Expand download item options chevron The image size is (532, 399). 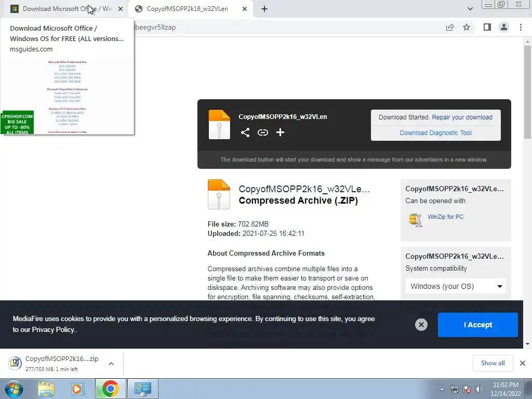[x=111, y=364]
